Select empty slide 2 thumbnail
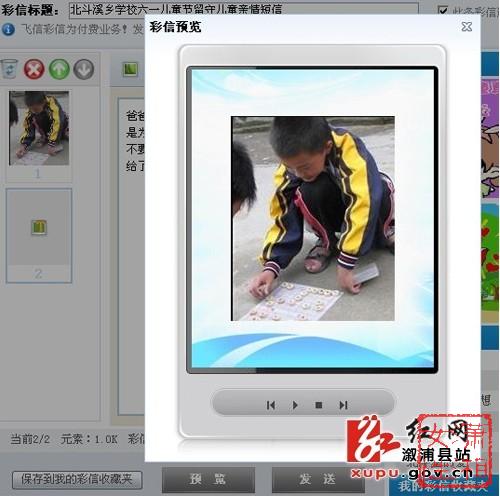 pyautogui.click(x=39, y=236)
